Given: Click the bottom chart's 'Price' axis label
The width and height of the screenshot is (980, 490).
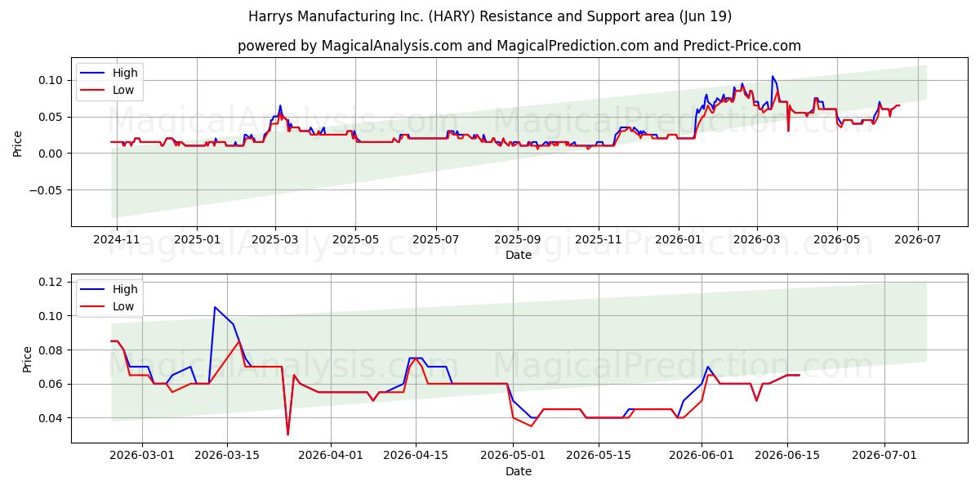Looking at the screenshot, I should pyautogui.click(x=28, y=359).
